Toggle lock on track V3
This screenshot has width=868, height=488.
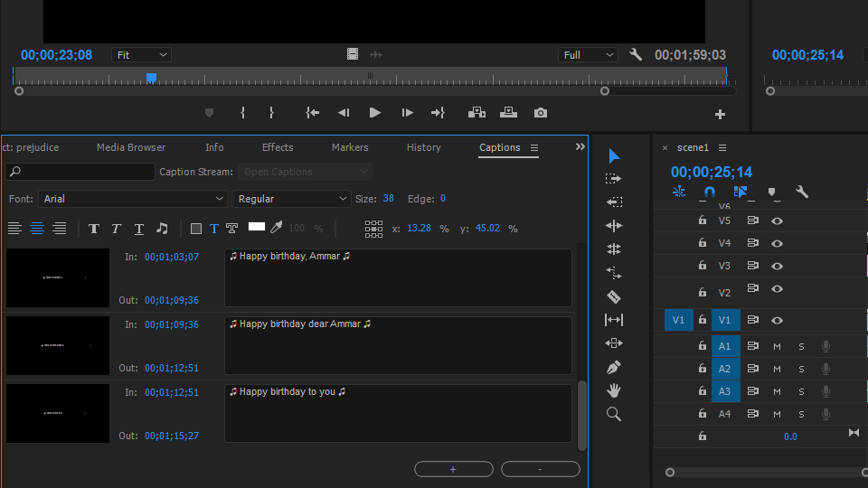click(702, 266)
